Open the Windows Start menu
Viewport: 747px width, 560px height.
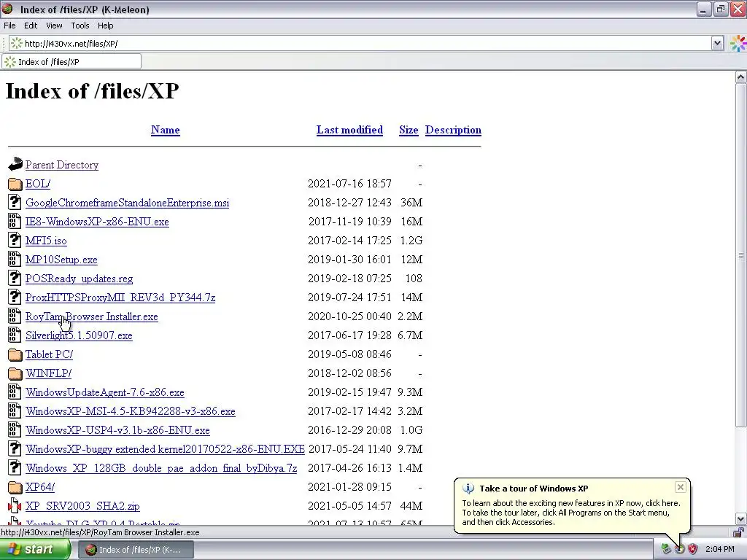click(34, 550)
